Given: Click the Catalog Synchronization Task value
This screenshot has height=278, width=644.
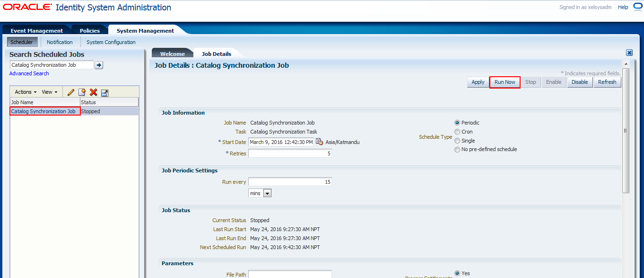Looking at the screenshot, I should (x=284, y=132).
